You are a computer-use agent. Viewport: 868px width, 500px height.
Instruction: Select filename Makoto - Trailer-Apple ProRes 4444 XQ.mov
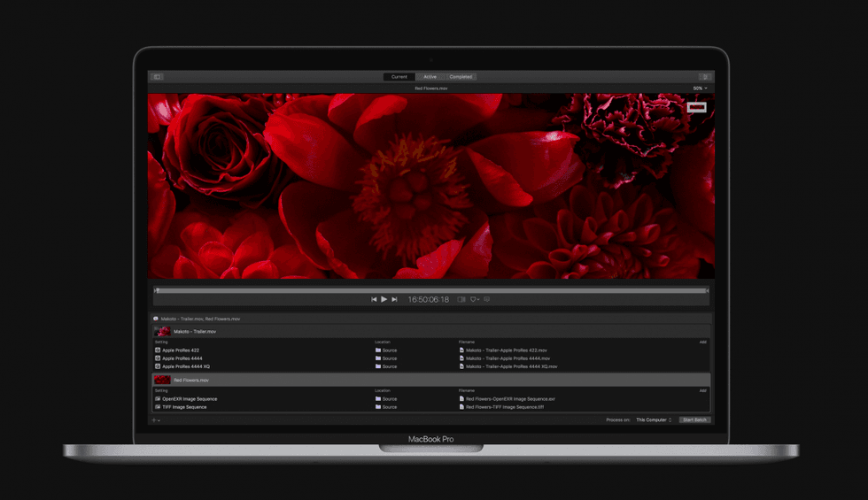pos(512,366)
